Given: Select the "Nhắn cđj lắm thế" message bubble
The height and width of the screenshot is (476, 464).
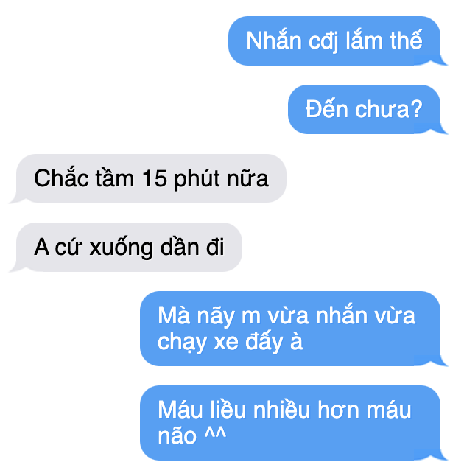Looking at the screenshot, I should click(x=334, y=41).
